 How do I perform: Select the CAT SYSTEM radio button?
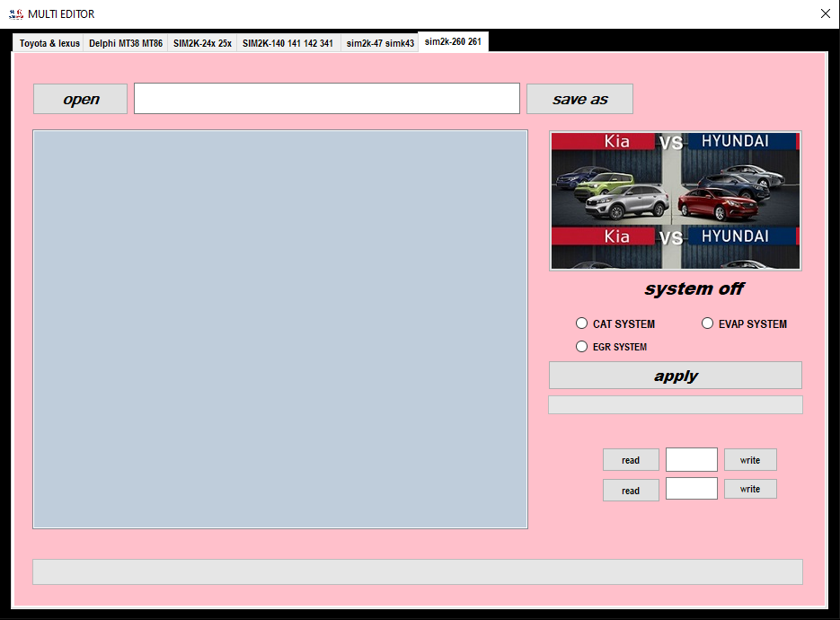point(581,323)
